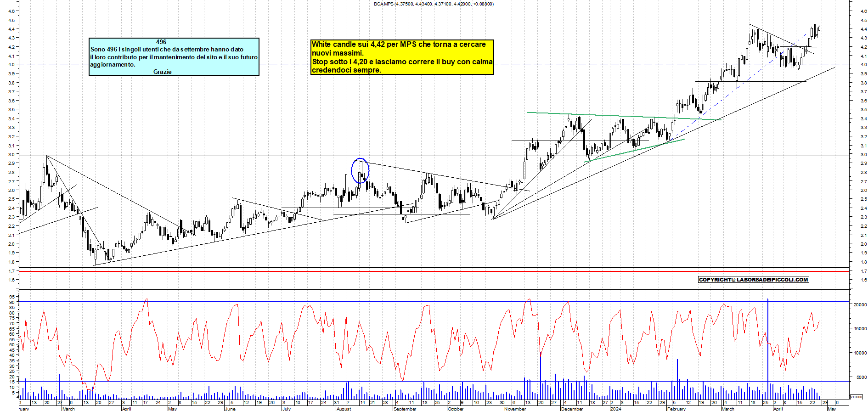
Task: Click the blue ellipse marking the August high
Action: [x=360, y=170]
